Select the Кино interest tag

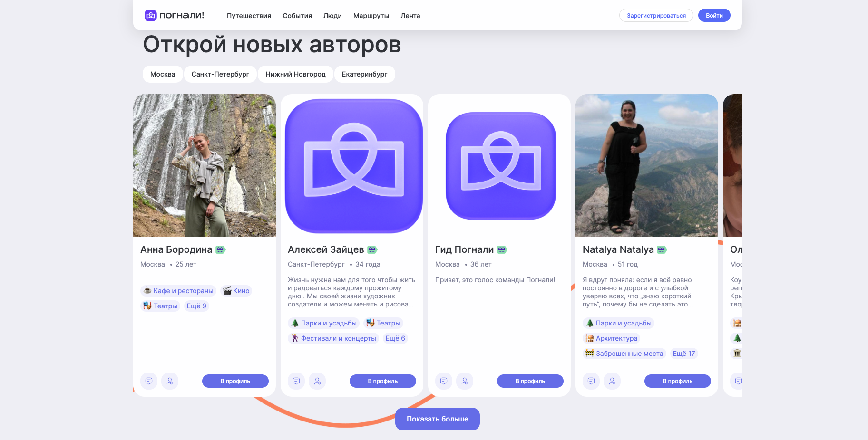(x=236, y=291)
